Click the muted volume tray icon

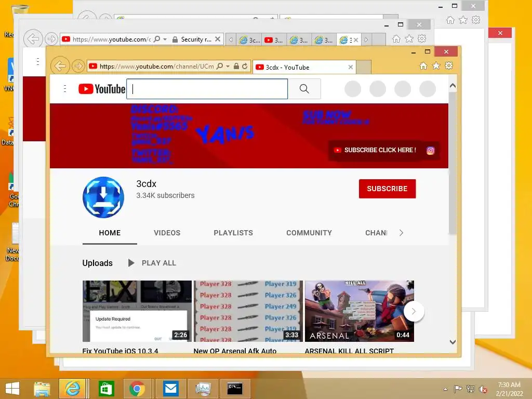[483, 389]
